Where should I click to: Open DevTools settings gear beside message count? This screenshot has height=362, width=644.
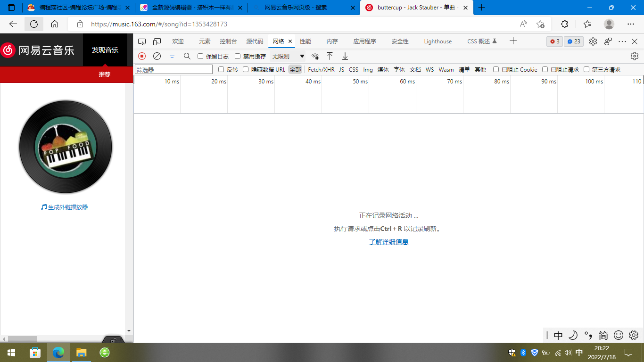tap(593, 41)
